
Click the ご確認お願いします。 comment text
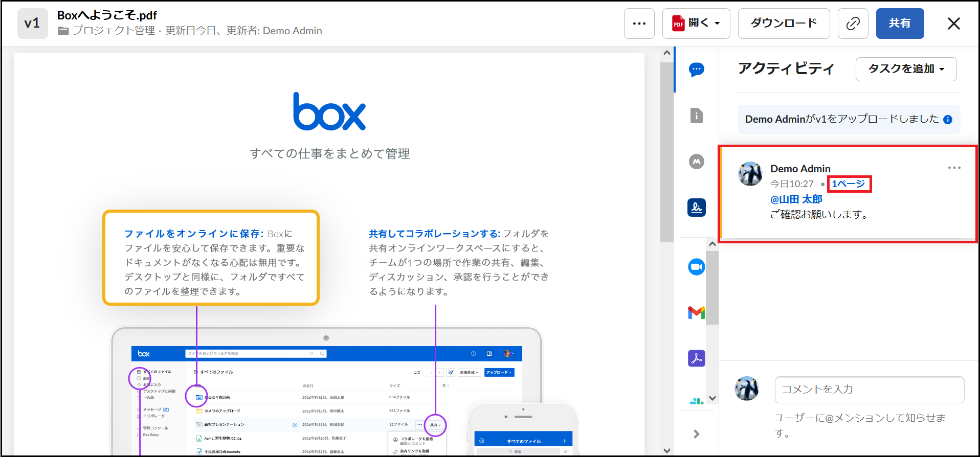point(820,215)
